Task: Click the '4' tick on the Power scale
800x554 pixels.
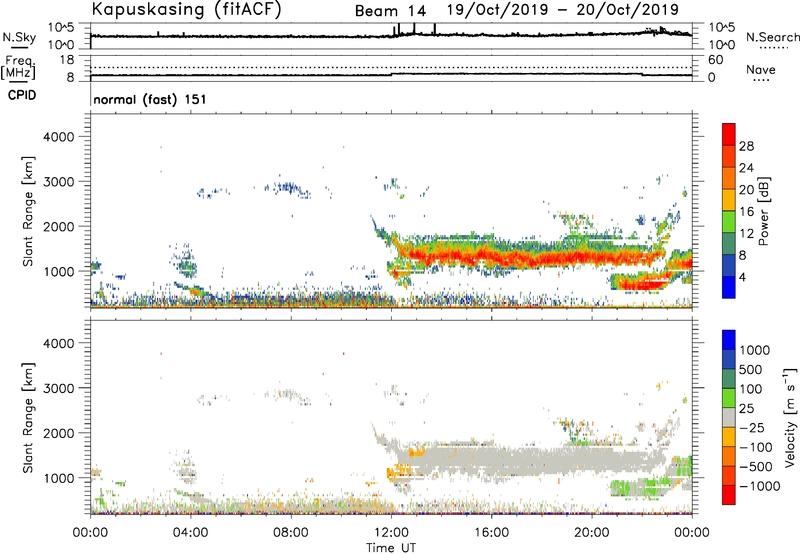Action: click(742, 277)
